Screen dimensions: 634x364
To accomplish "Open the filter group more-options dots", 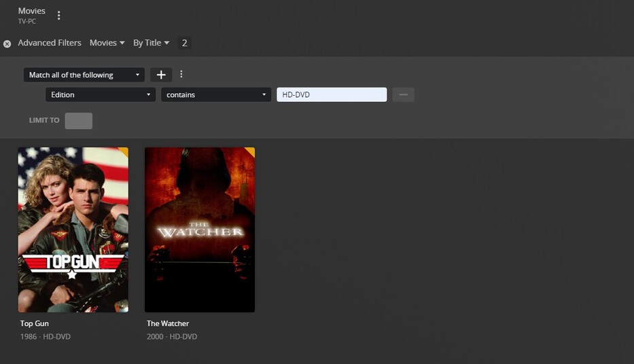I will tap(181, 74).
